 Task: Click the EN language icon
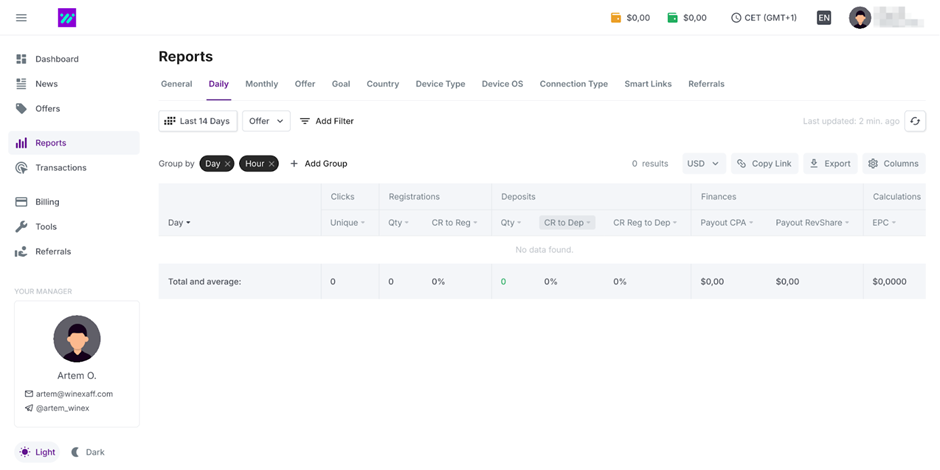[x=823, y=18]
